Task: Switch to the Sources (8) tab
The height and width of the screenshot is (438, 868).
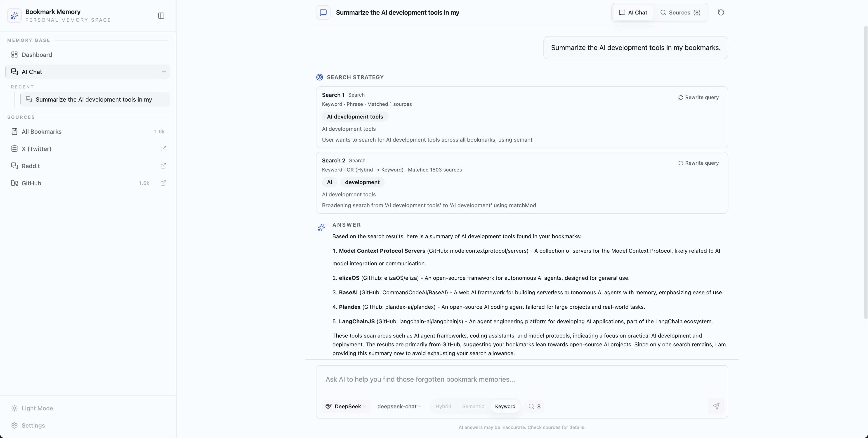Action: (x=680, y=12)
